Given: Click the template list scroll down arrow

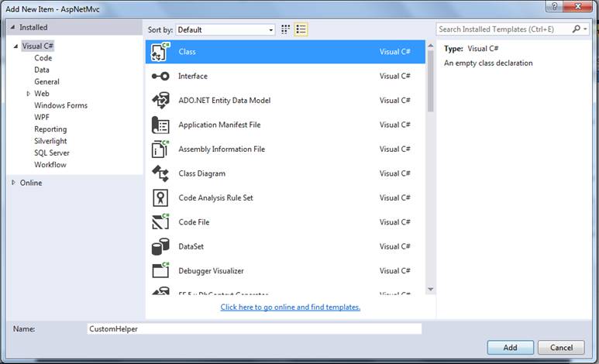Looking at the screenshot, I should click(431, 289).
